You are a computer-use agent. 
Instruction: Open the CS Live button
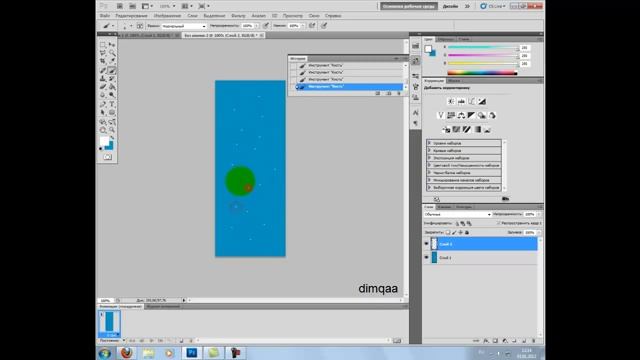(493, 6)
